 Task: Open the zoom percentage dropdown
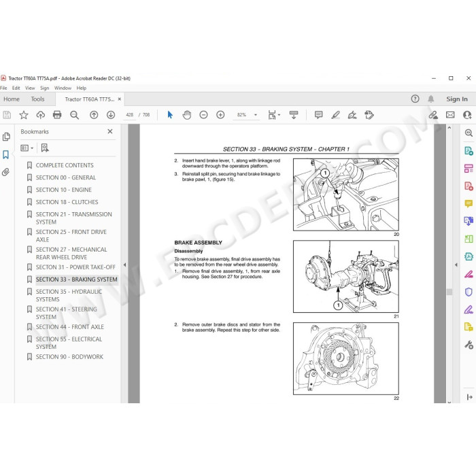pos(255,115)
